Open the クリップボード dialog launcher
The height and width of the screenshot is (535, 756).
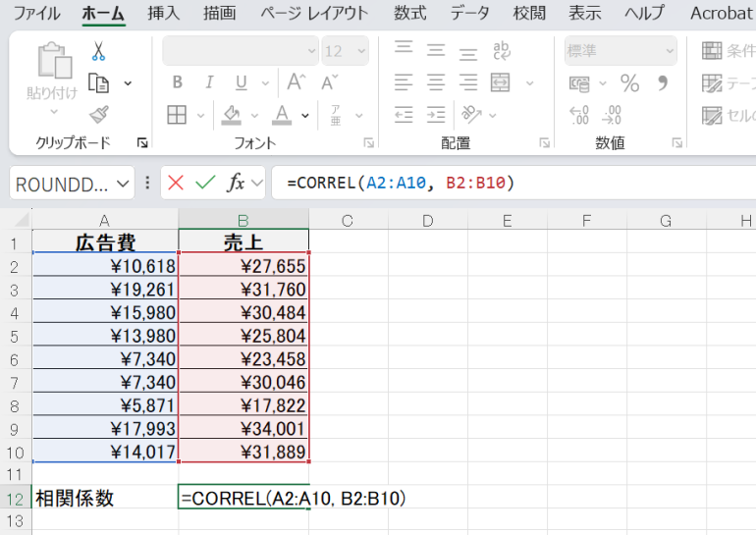pos(142,142)
